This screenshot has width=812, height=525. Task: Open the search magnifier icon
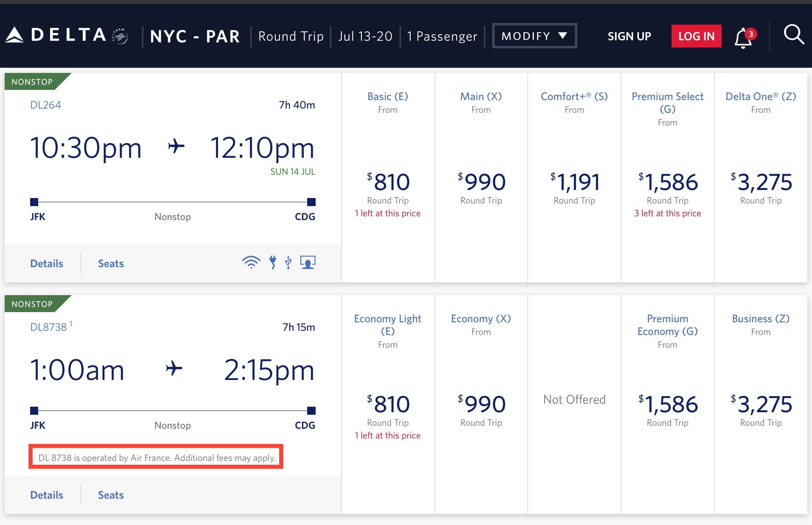[x=793, y=35]
